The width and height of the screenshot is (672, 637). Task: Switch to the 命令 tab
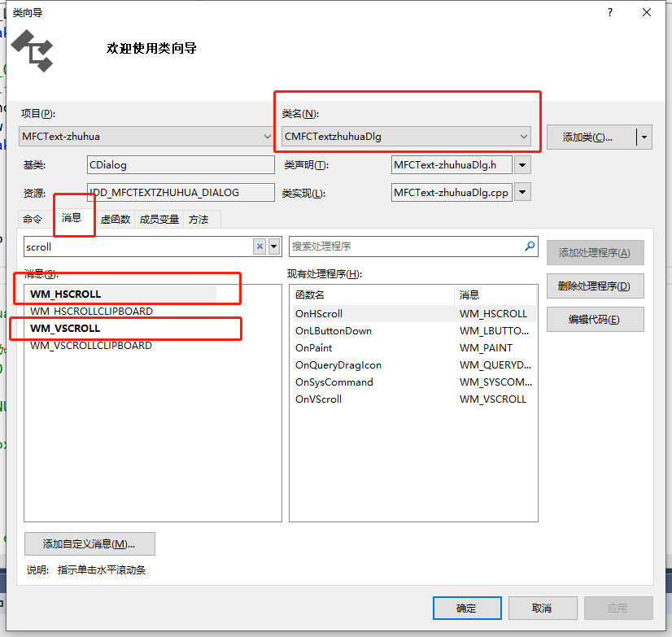coord(33,219)
